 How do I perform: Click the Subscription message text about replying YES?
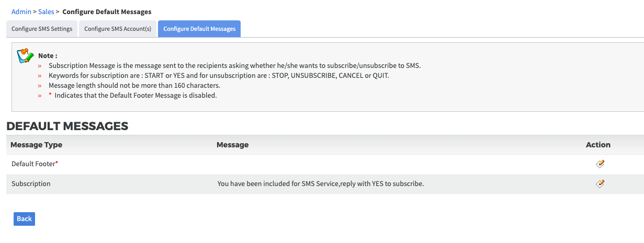(x=320, y=184)
